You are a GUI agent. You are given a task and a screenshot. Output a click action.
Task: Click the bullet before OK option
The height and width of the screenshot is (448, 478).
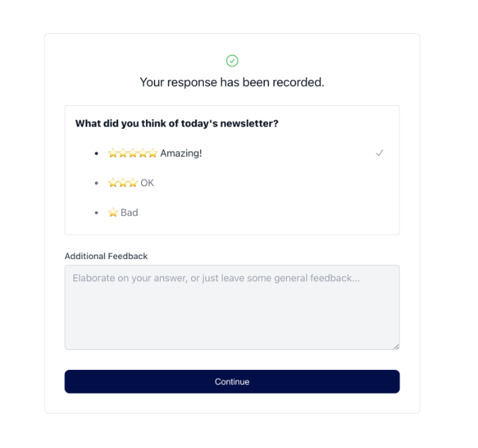(x=97, y=183)
